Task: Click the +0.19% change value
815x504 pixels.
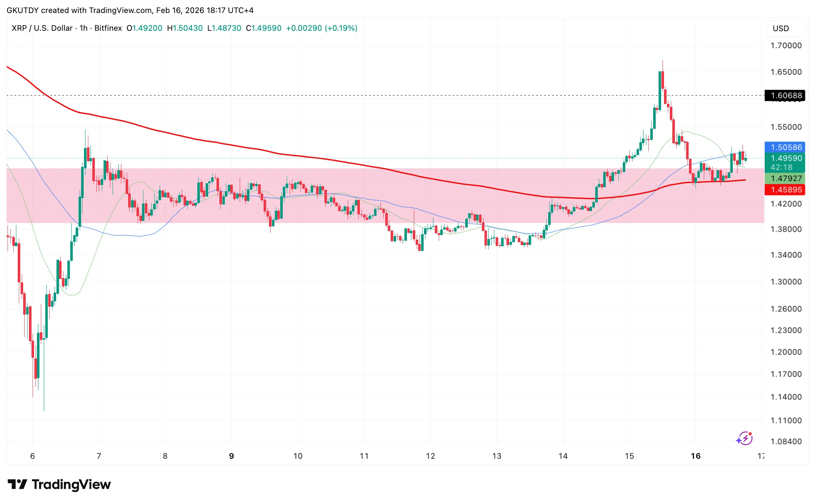Action: pyautogui.click(x=341, y=28)
